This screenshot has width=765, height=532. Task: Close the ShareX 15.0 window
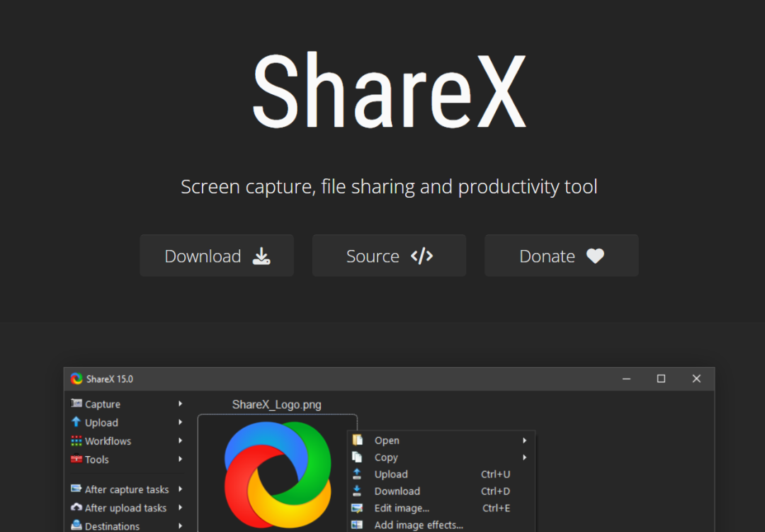point(696,379)
